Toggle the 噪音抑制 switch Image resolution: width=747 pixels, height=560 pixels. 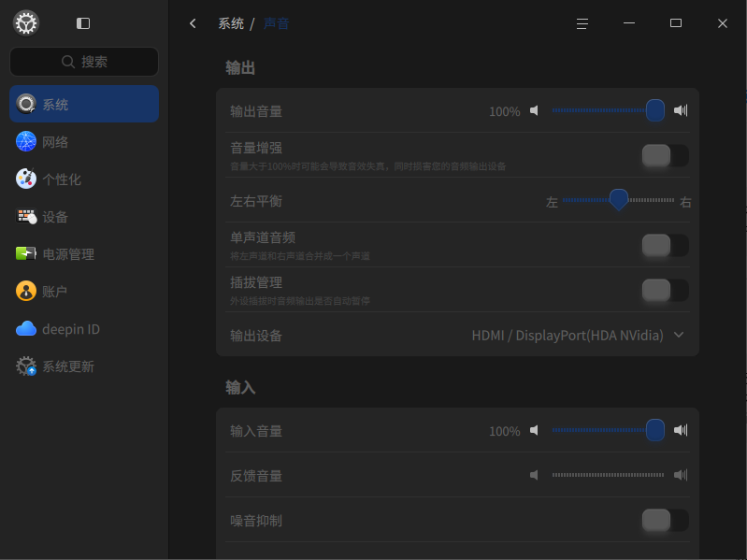665,520
